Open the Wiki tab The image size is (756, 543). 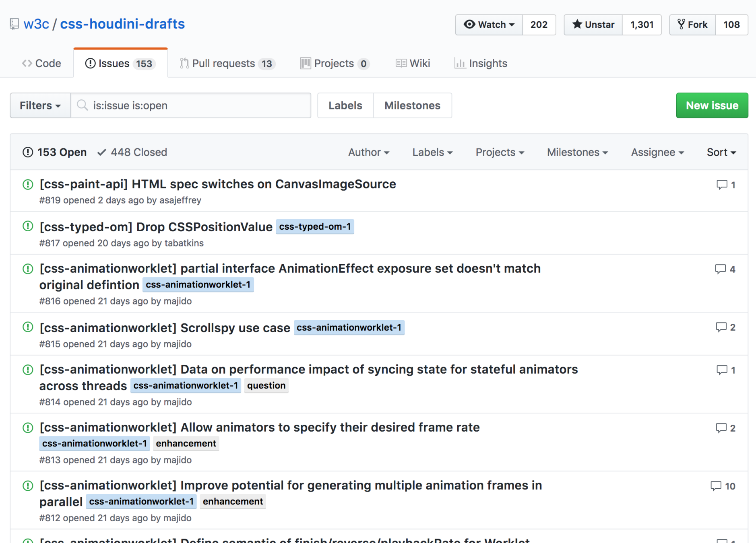(x=413, y=63)
